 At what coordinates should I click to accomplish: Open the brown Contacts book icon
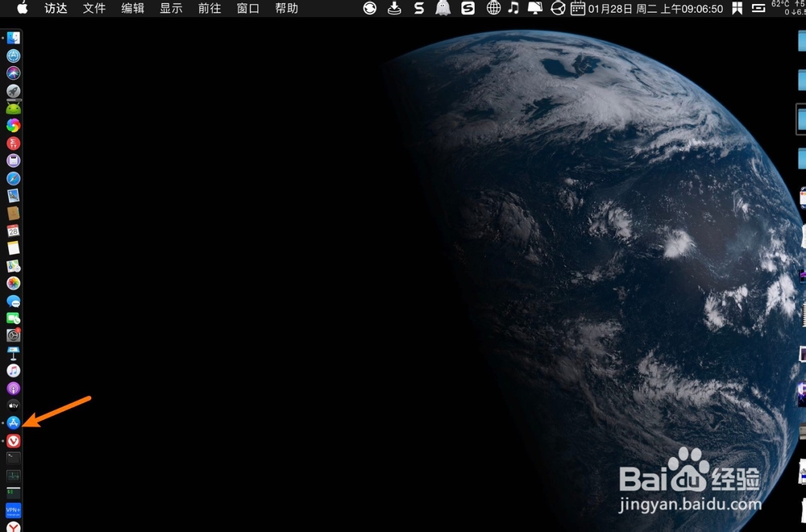14,213
